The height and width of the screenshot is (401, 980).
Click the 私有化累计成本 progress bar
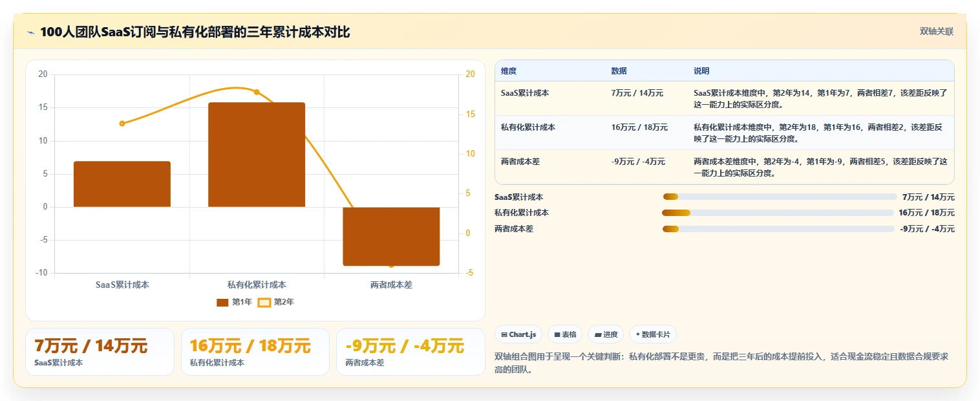pos(778,213)
